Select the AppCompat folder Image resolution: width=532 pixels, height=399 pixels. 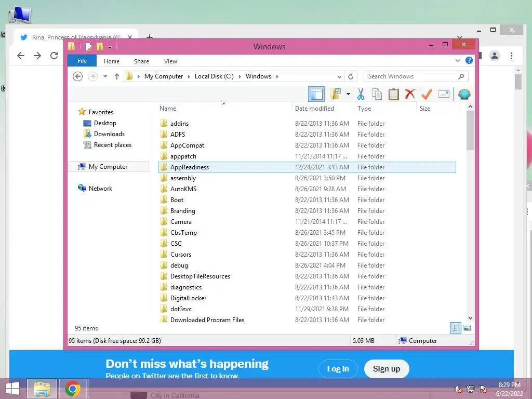pos(307,145)
